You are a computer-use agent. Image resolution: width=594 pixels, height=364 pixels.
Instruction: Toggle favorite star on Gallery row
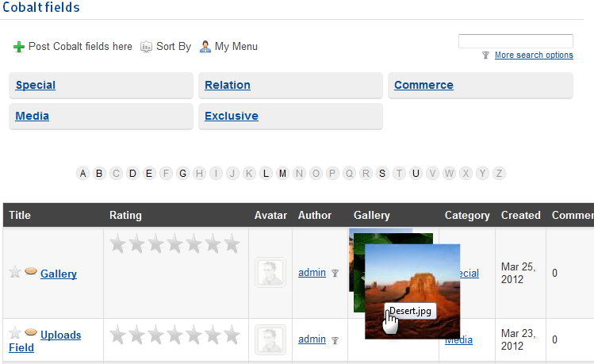(15, 273)
